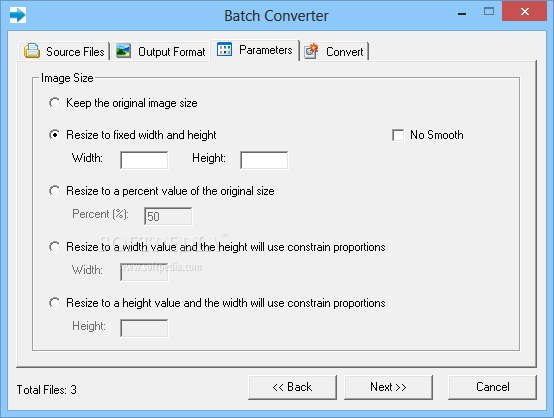The height and width of the screenshot is (418, 554).
Task: Minimize the Batch Converter window
Action: pos(462,13)
